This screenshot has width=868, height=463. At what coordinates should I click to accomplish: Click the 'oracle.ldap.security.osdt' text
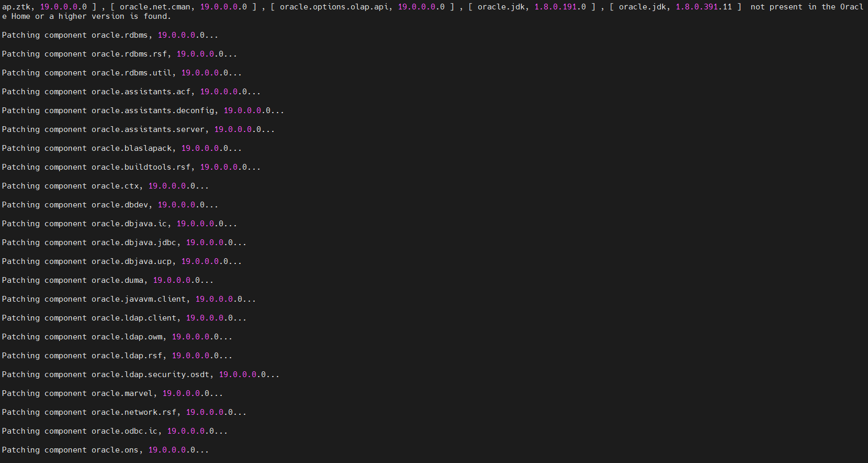(x=150, y=374)
